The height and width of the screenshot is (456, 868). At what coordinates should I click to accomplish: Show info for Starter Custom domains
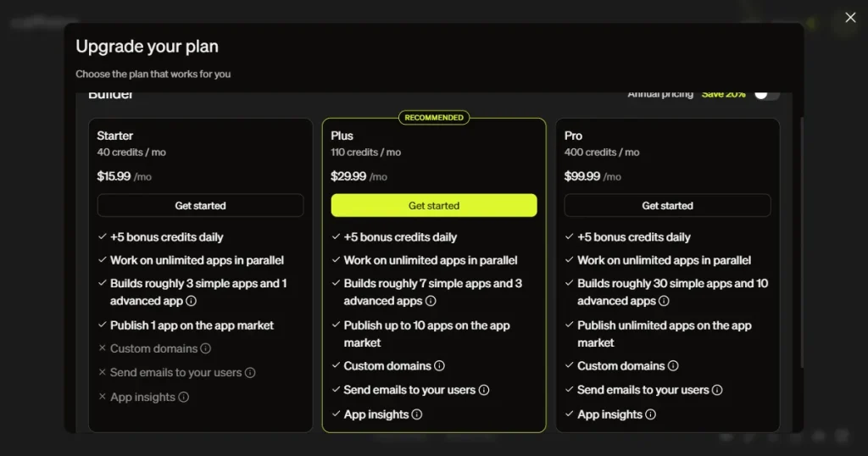[205, 348]
